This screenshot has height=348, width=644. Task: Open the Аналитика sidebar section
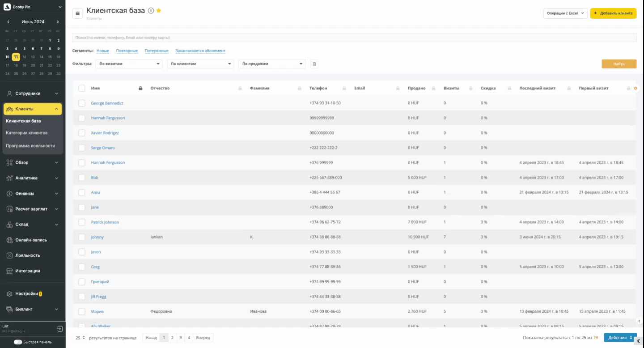(33, 178)
